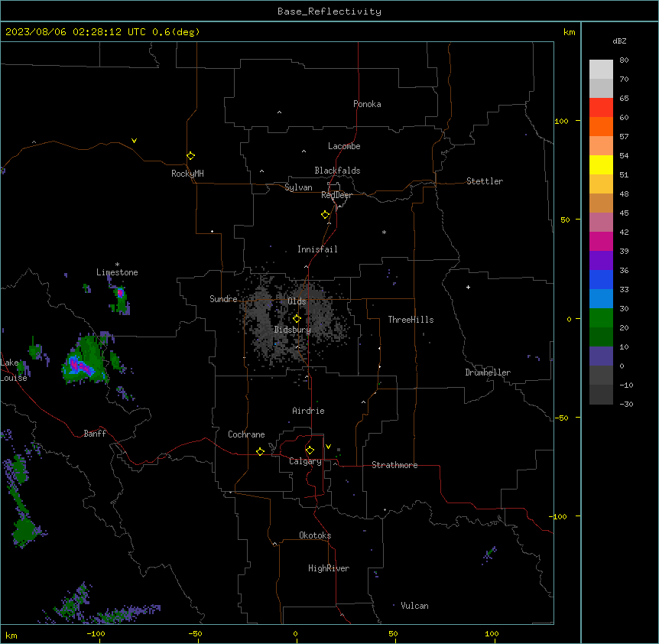Click the Limestone label
Image resolution: width=659 pixels, height=644 pixels.
tap(117, 272)
